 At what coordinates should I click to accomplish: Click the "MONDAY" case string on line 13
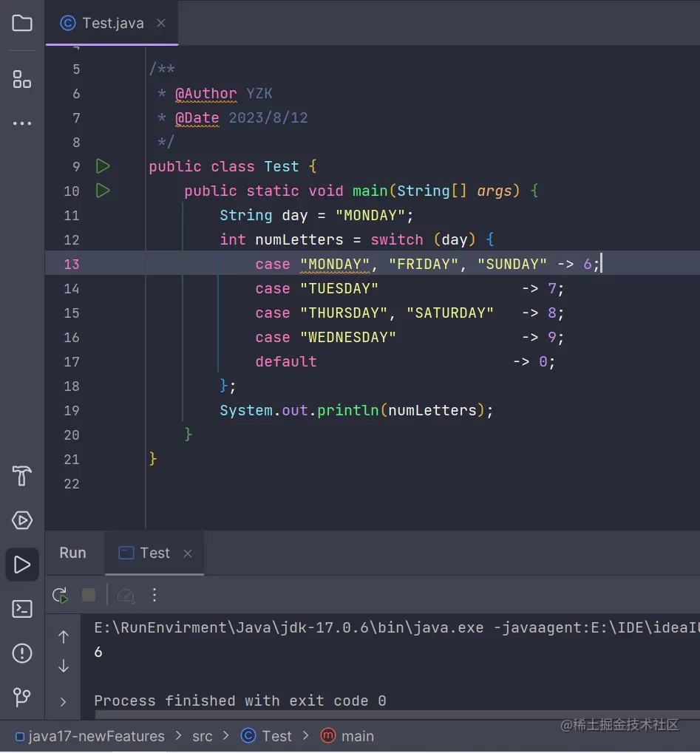335,264
